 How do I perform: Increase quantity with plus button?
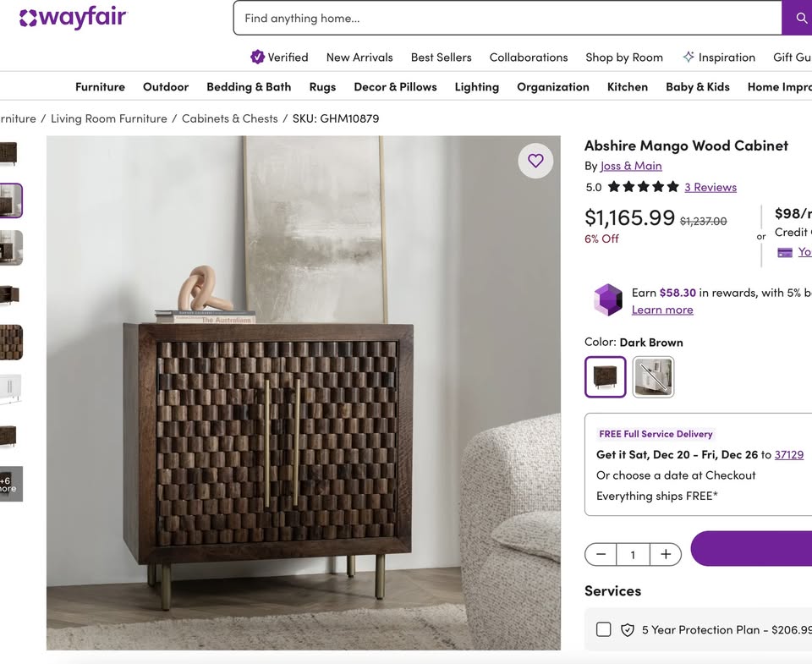(x=666, y=554)
